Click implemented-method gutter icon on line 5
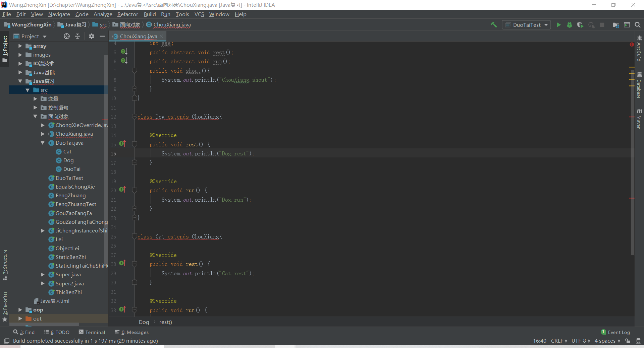 click(124, 52)
